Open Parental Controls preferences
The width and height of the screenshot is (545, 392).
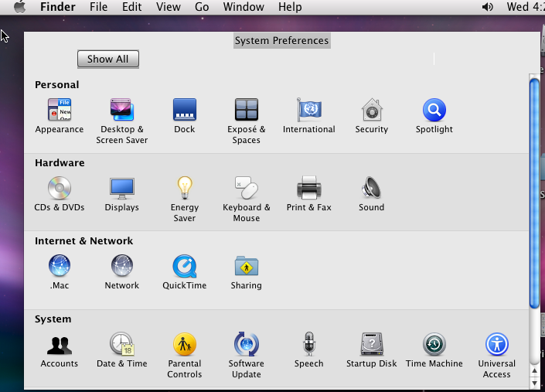click(185, 356)
